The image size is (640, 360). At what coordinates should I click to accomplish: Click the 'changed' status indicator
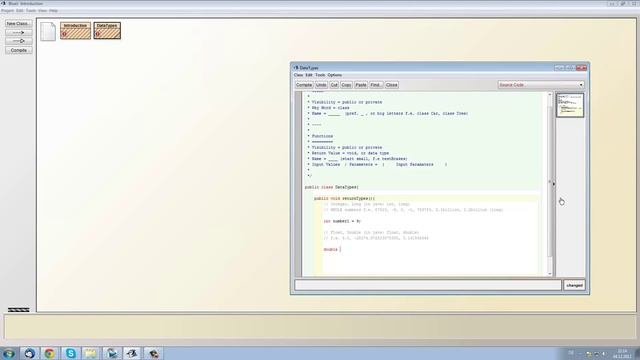click(574, 285)
